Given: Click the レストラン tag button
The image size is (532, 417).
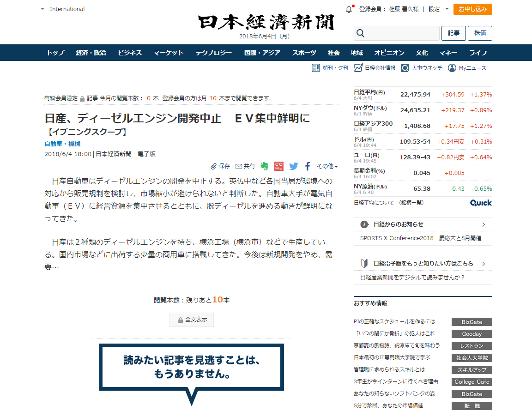Looking at the screenshot, I should point(472,346).
